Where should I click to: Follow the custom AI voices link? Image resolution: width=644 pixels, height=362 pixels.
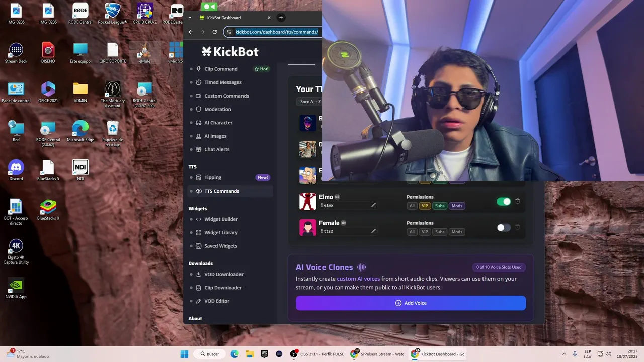(x=358, y=279)
